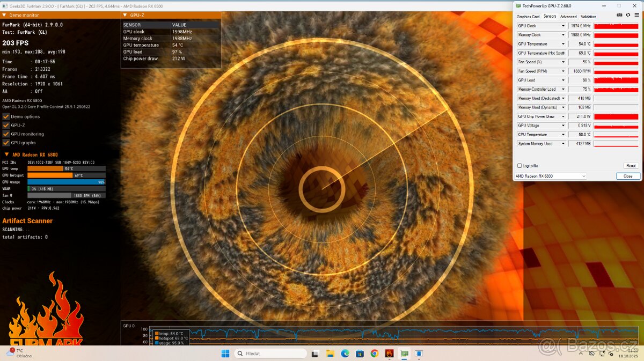This screenshot has width=644, height=361.
Task: Switch to GPU-Z via taskbar icon
Action: (x=404, y=353)
